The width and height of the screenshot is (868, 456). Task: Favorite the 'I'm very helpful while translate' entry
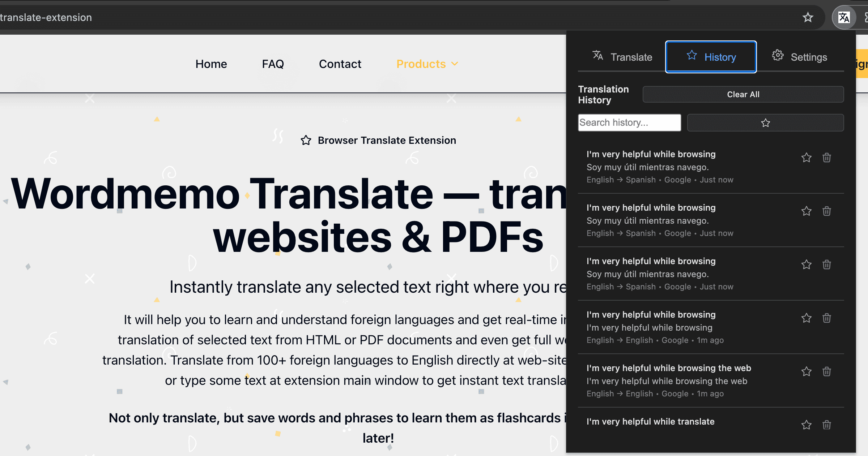pyautogui.click(x=806, y=425)
